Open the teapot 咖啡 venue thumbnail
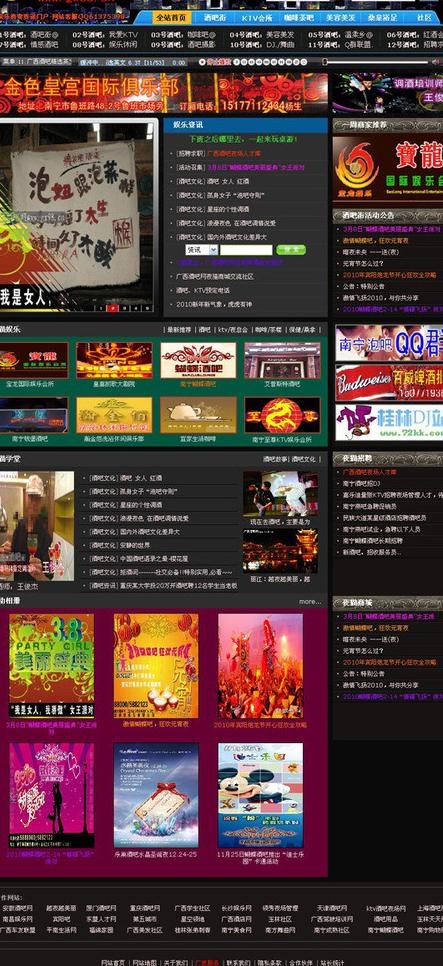The height and width of the screenshot is (966, 443). 198,415
